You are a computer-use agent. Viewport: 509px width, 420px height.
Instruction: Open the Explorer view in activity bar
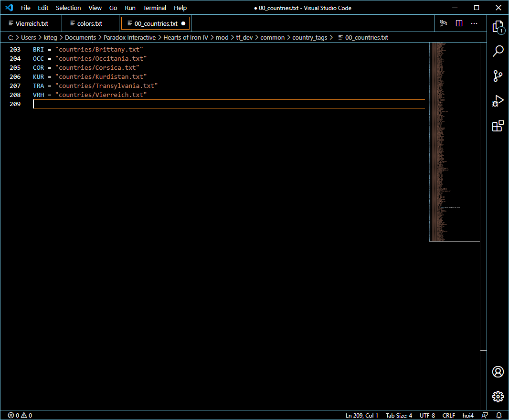498,27
